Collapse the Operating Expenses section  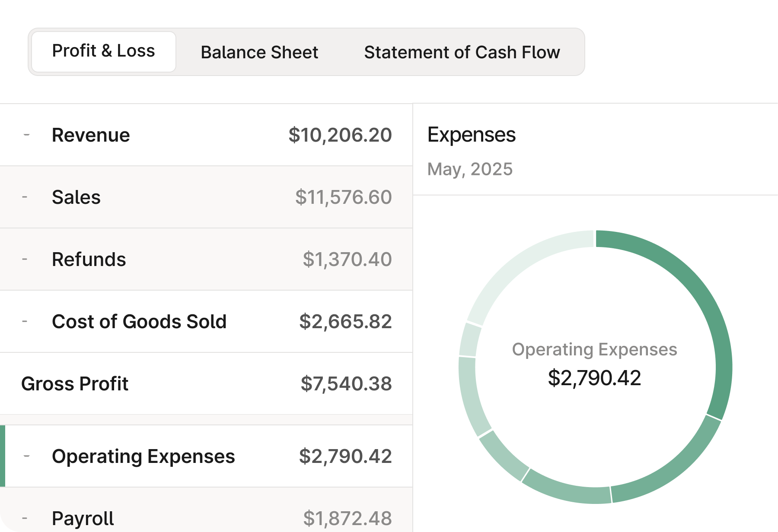click(26, 456)
